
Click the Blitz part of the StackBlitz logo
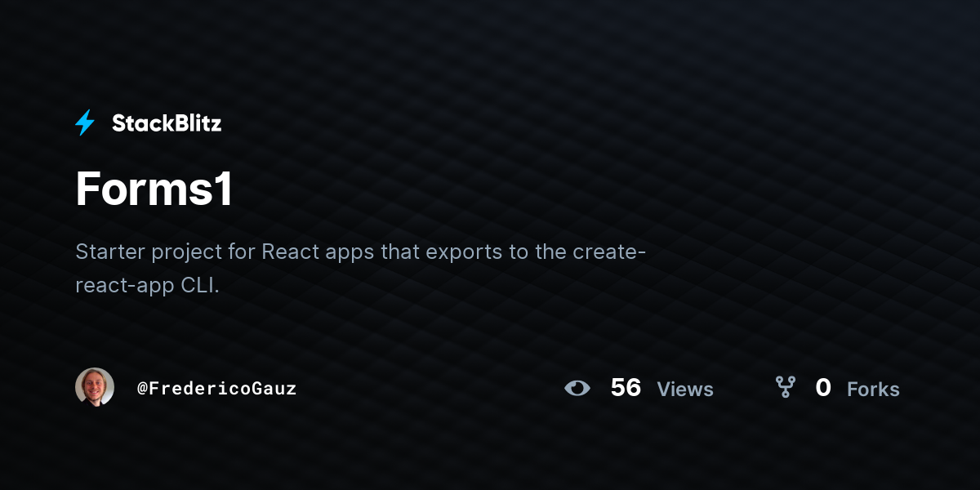click(x=197, y=123)
